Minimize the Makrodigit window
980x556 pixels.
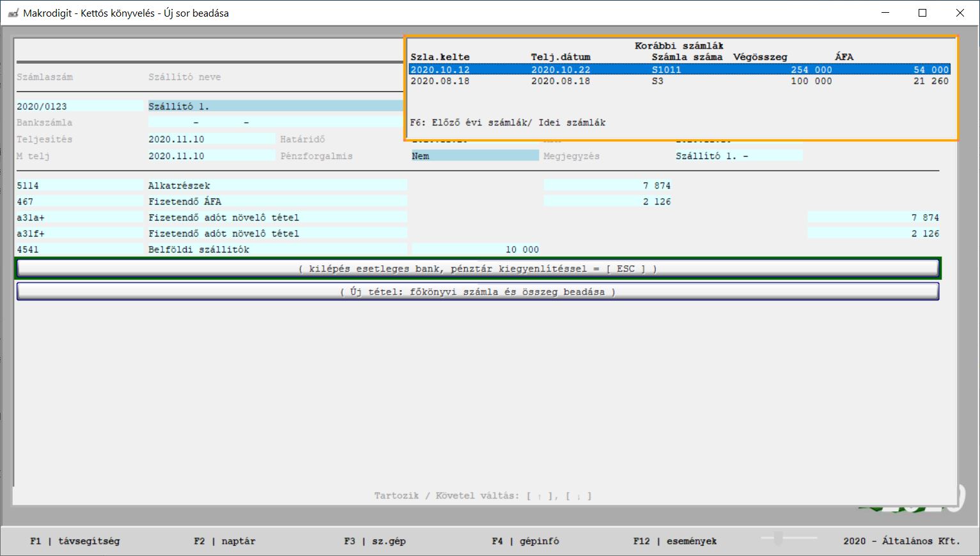pyautogui.click(x=885, y=13)
